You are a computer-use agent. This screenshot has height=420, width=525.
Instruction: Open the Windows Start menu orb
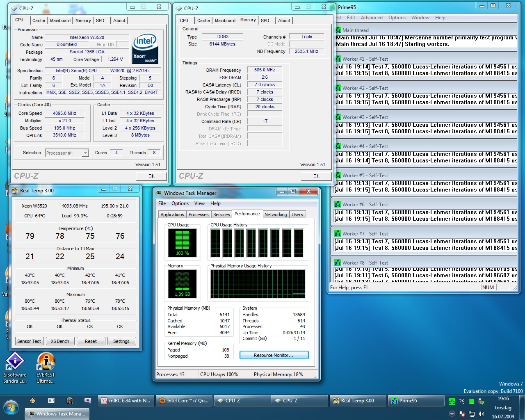click(11, 408)
